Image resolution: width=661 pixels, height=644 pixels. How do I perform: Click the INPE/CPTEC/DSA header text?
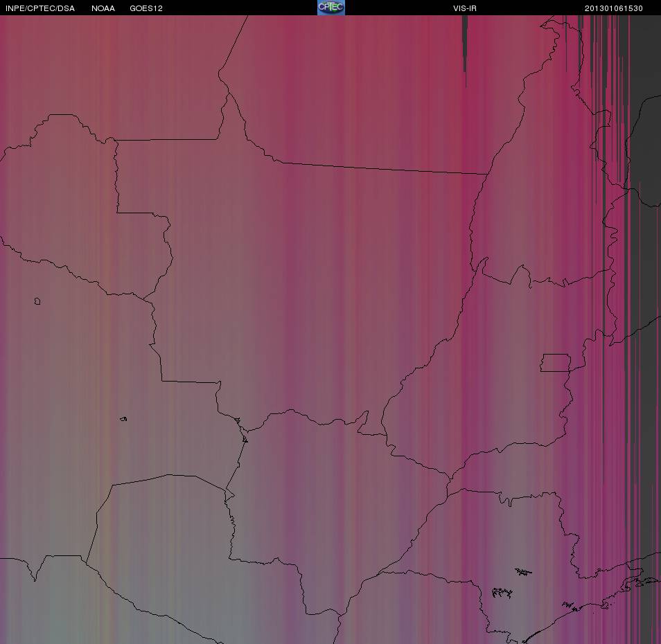(x=40, y=8)
